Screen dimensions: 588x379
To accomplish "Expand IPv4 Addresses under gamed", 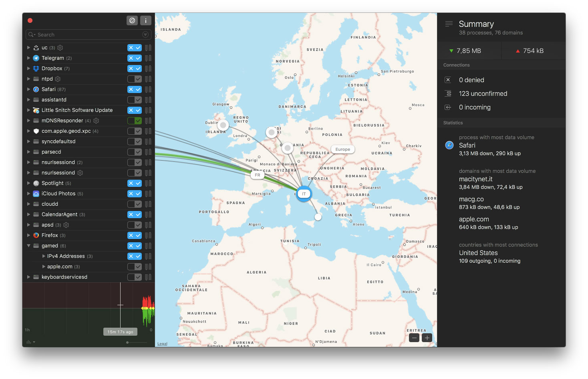I will pyautogui.click(x=44, y=256).
